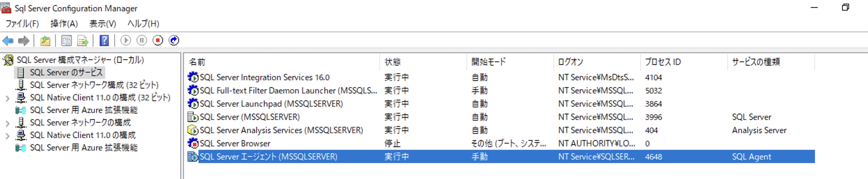Click the Export list toolbar icon
The width and height of the screenshot is (868, 179).
point(83,41)
